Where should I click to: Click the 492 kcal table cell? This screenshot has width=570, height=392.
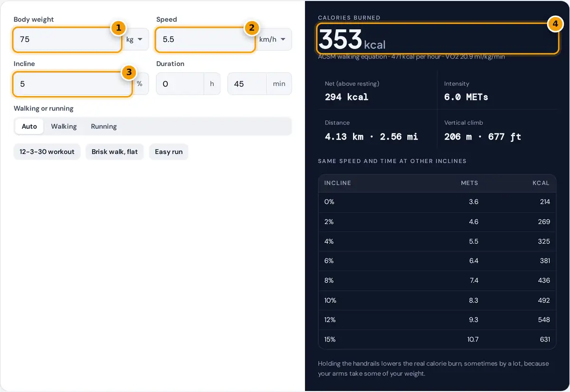(x=544, y=300)
